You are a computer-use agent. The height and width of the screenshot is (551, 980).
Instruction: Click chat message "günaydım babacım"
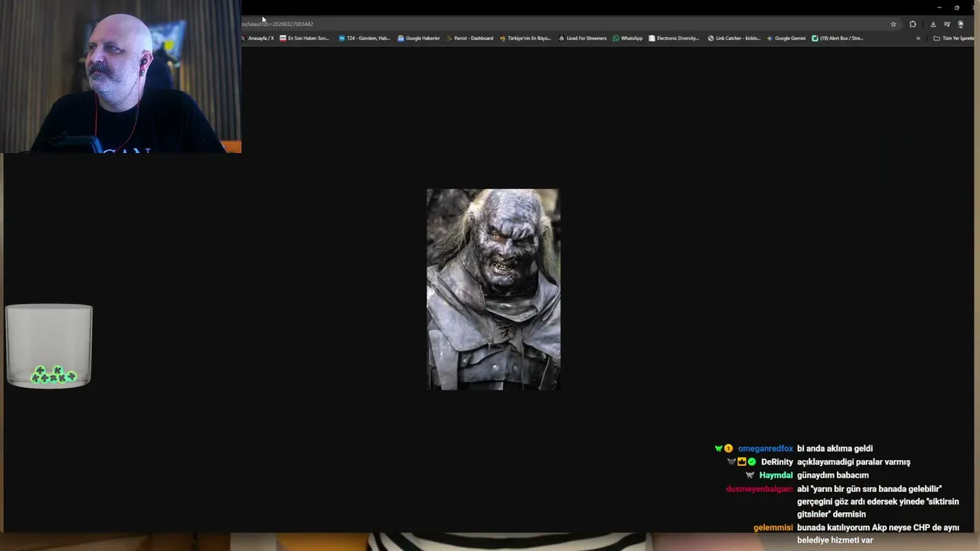[x=833, y=475]
